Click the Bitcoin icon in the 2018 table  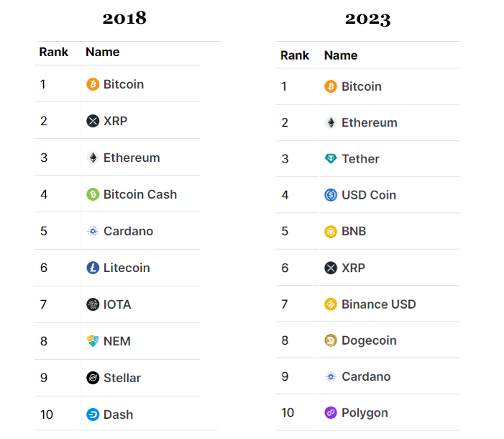(93, 84)
